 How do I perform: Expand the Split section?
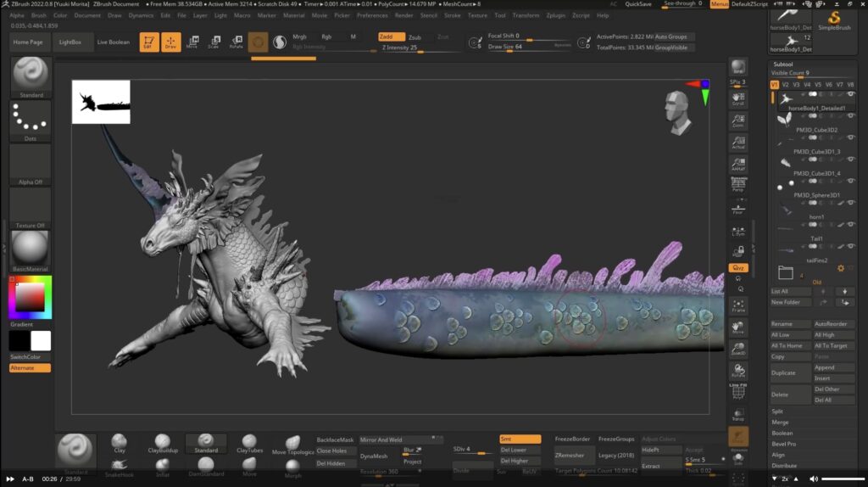click(777, 411)
